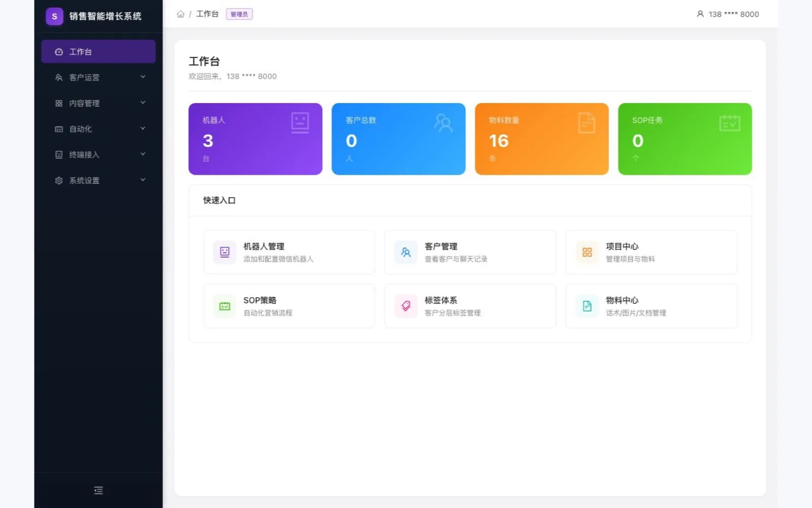This screenshot has width=812, height=508.
Task: Click description 添加和配置微信机器人
Action: [278, 259]
